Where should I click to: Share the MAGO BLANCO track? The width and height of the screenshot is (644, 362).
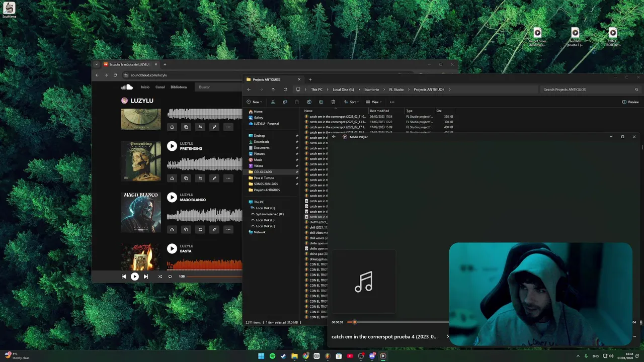(x=172, y=229)
